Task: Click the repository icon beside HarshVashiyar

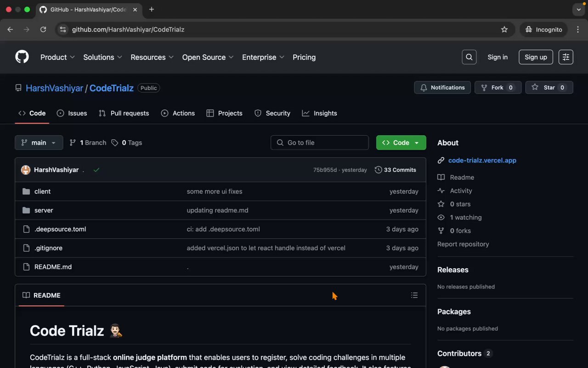Action: (x=18, y=88)
